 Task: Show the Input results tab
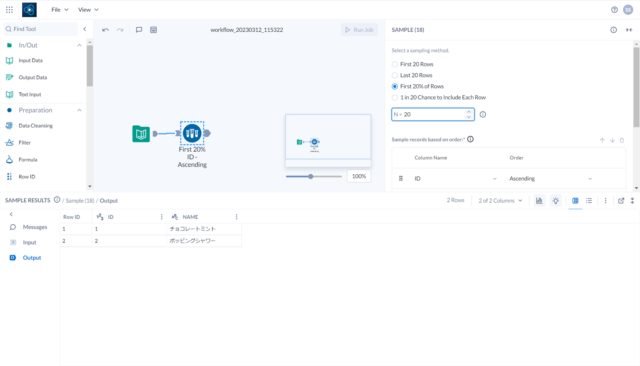coord(30,242)
